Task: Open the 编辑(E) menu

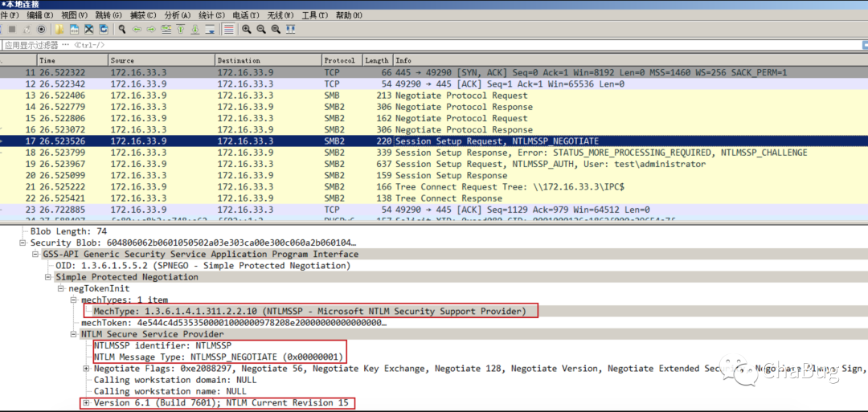Action: (40, 15)
